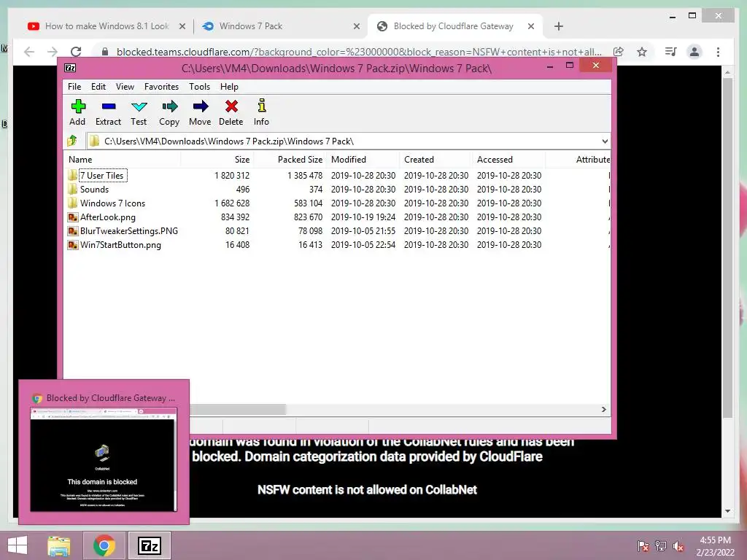Viewport: 747px width, 560px height.
Task: Click the Action Center flag tray icon
Action: pyautogui.click(x=643, y=545)
